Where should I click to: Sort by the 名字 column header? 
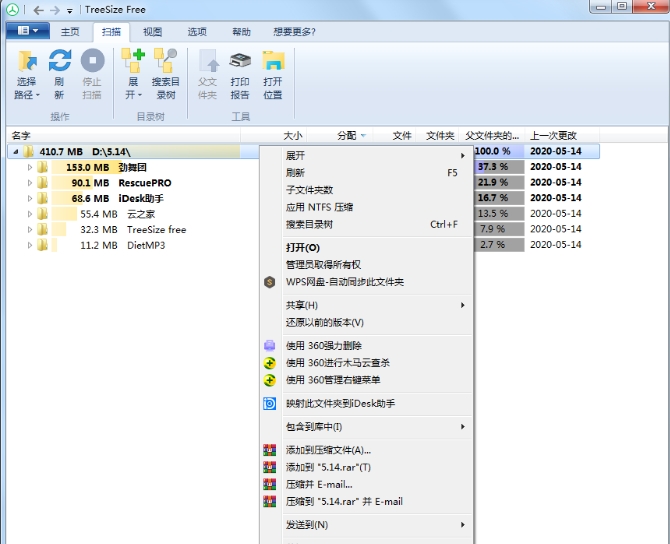(x=123, y=136)
